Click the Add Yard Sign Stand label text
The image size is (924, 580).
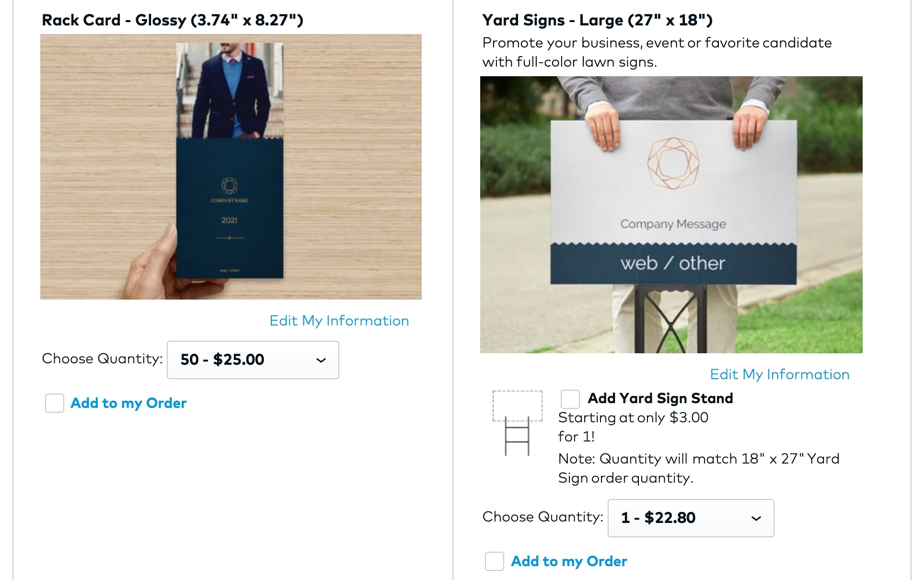pyautogui.click(x=660, y=398)
